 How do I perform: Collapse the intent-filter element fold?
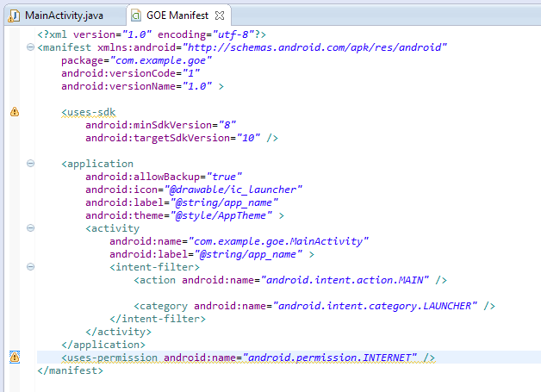pos(30,267)
